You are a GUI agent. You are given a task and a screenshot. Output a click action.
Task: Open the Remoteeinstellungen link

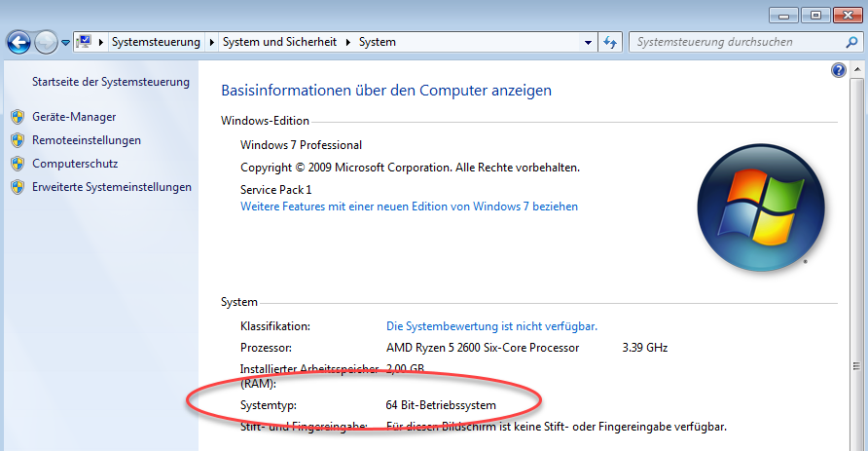[87, 140]
